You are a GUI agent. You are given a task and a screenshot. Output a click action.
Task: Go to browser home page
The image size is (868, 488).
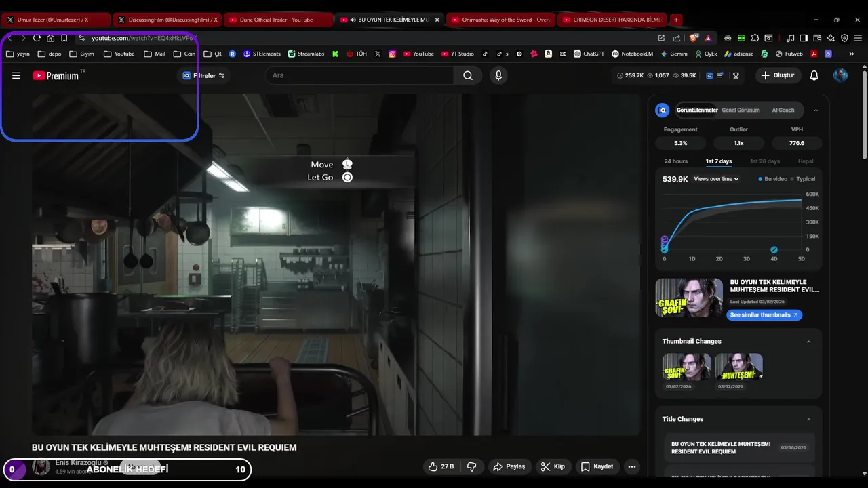(50, 38)
